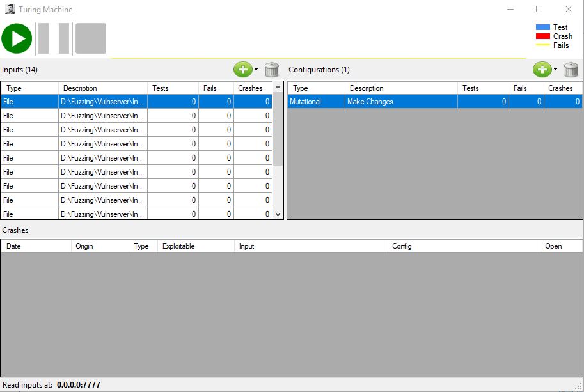This screenshot has width=584, height=392.
Task: Click the blue Test legend swatch
Action: coord(543,27)
